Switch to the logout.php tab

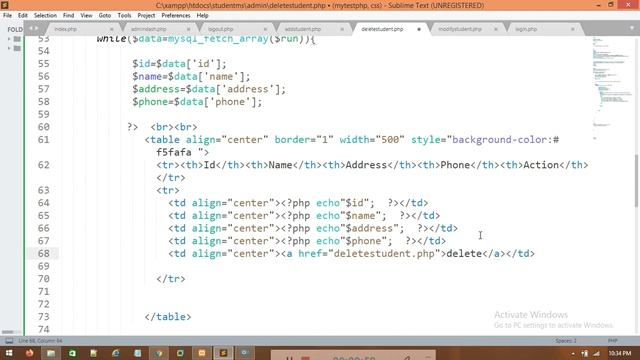point(220,29)
